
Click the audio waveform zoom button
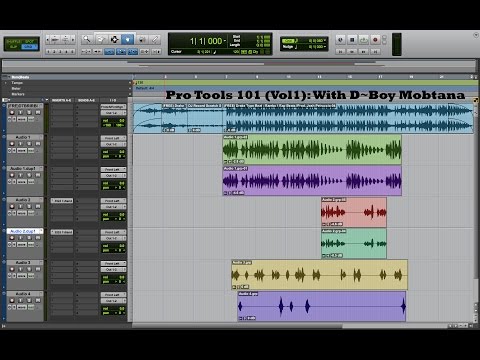55,40
